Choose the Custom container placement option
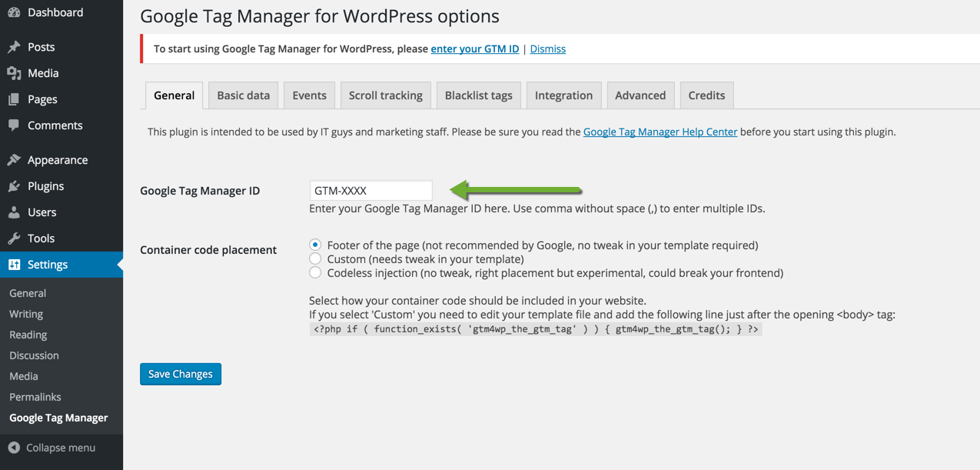 pos(315,259)
